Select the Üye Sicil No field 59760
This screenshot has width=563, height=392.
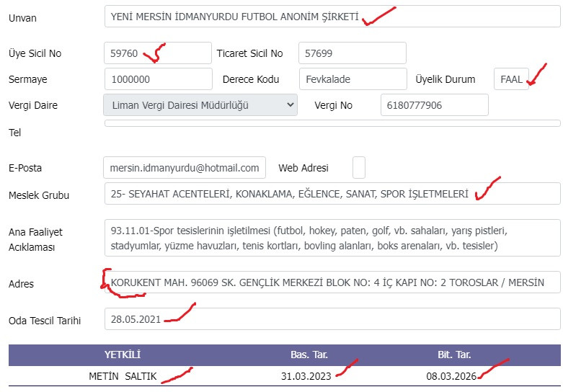[158, 53]
